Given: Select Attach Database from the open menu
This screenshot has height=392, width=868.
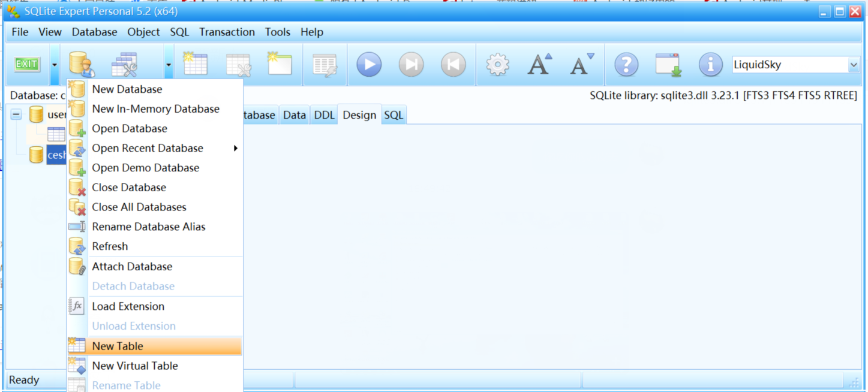Looking at the screenshot, I should coord(132,266).
